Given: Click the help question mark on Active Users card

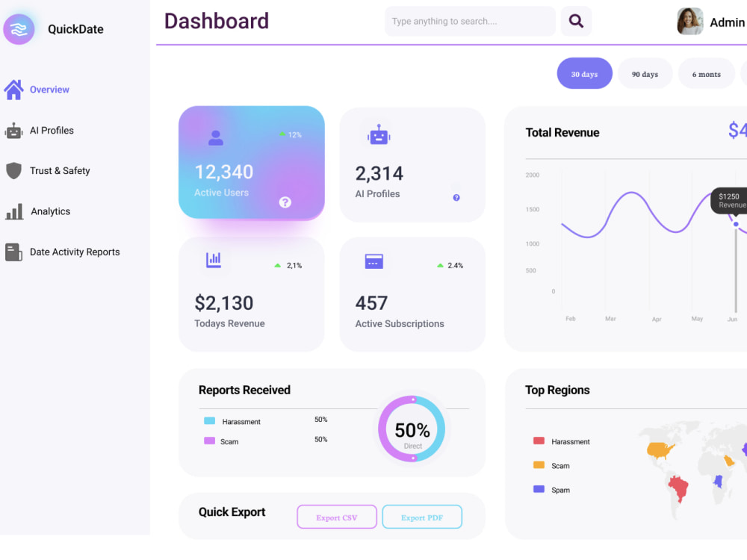Looking at the screenshot, I should pyautogui.click(x=285, y=202).
